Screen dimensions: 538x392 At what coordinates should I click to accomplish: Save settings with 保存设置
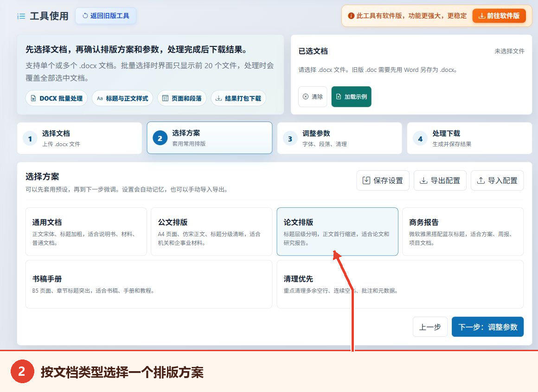(x=383, y=180)
